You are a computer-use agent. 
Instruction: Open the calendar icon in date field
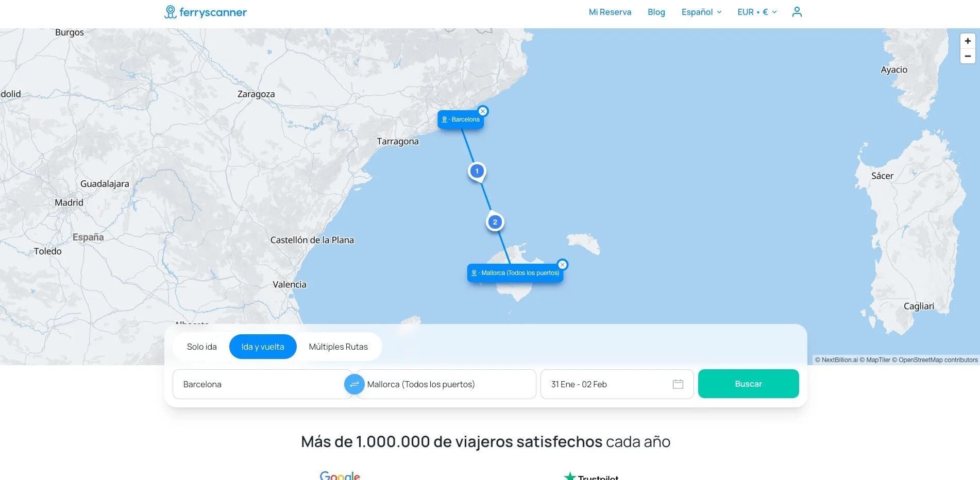coord(678,384)
